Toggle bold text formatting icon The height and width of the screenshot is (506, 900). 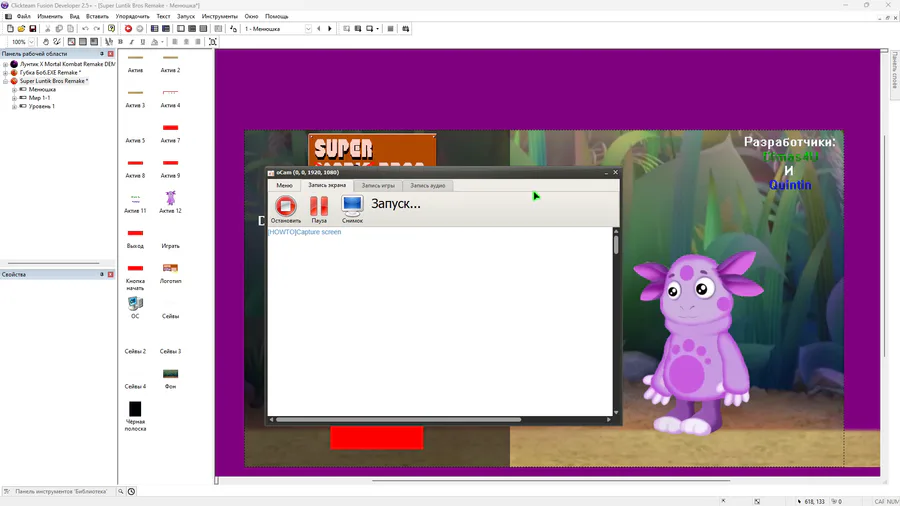pos(120,42)
